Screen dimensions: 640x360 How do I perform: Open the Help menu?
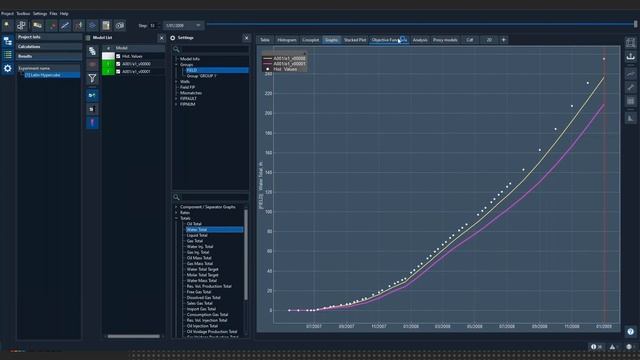64,13
